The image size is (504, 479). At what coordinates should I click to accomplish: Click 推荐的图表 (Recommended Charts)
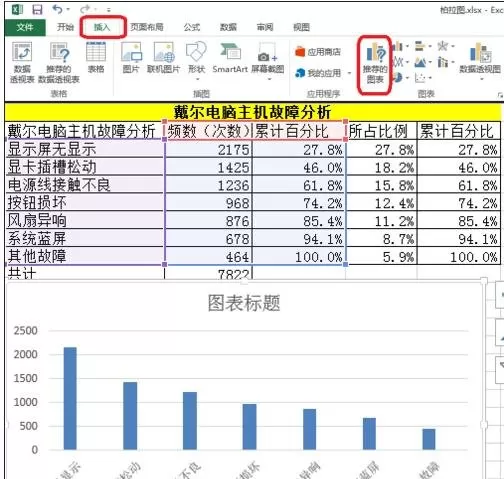click(x=375, y=63)
